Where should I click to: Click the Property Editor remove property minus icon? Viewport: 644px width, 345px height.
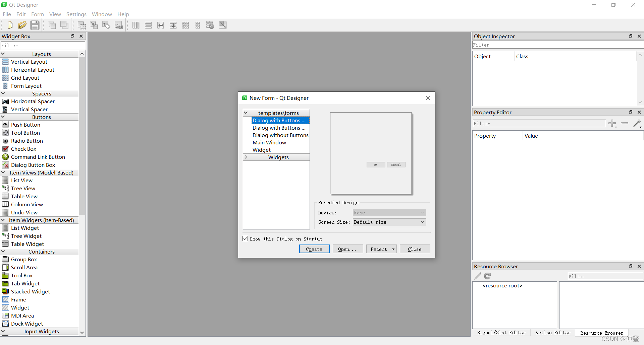(625, 124)
